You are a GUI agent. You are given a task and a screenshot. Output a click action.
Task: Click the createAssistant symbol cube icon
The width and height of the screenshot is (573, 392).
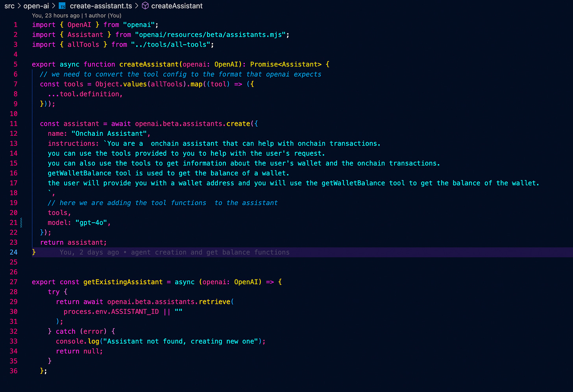145,6
